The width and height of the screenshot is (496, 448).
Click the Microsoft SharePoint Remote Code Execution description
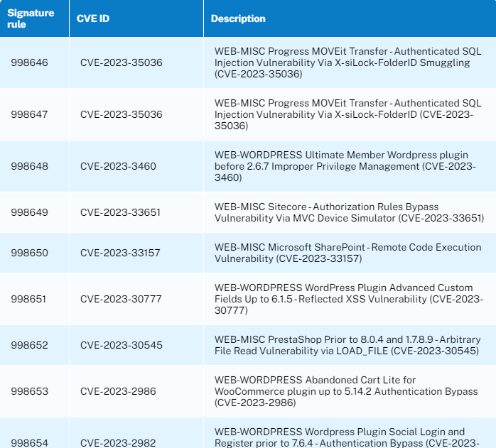pos(348,253)
